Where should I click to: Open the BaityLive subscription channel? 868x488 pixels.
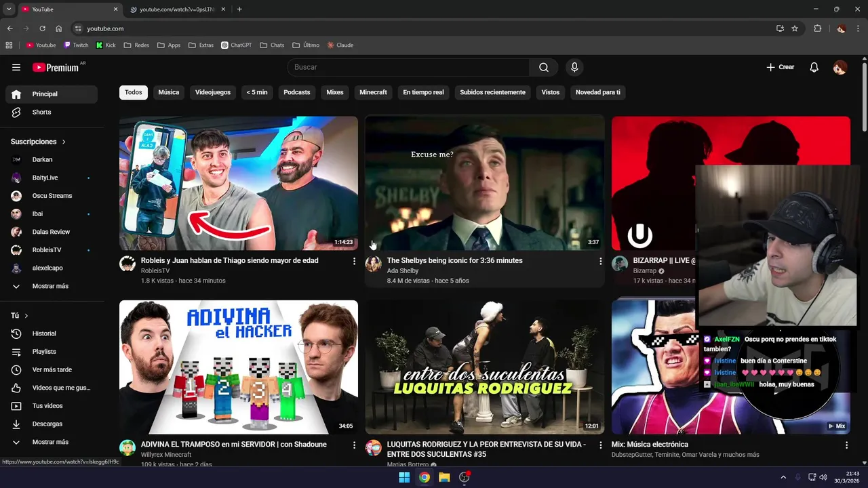52,178
